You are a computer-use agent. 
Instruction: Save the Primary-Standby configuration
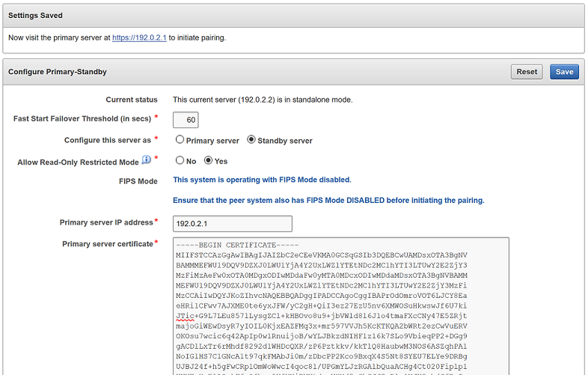(x=564, y=72)
